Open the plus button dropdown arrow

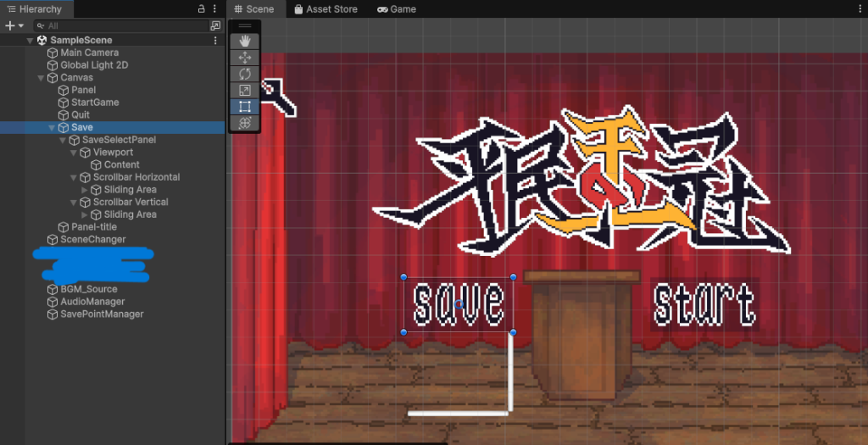[21, 26]
